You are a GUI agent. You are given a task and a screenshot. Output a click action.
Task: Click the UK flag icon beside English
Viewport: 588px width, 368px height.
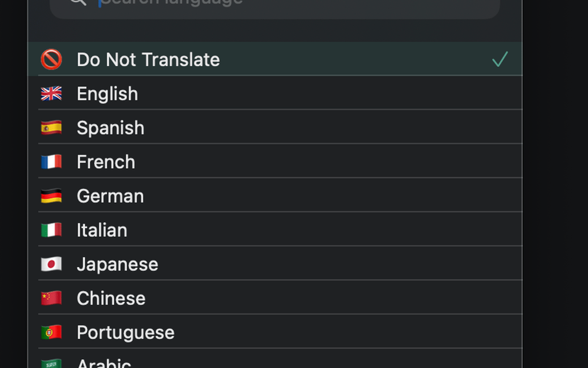(x=51, y=94)
